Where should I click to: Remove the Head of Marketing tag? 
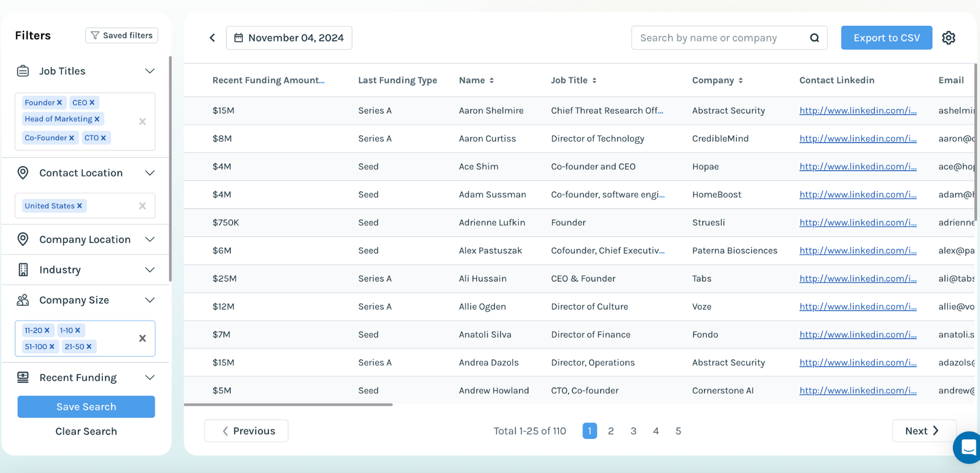97,119
